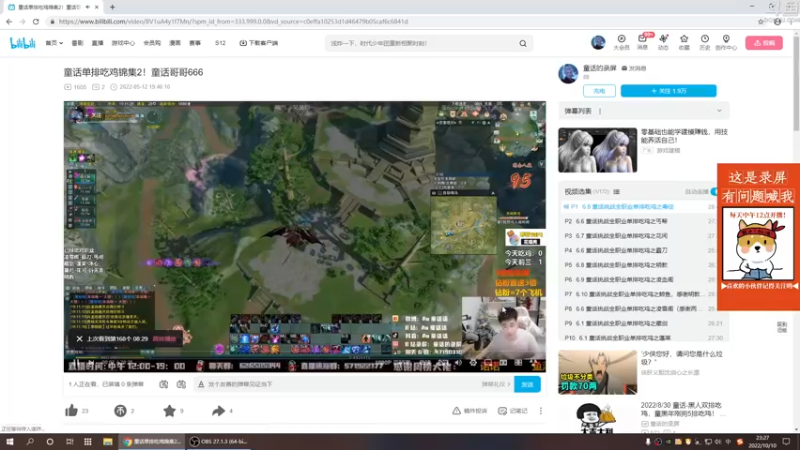800x450 pixels.
Task: Open File Explorer from the taskbar
Action: pyautogui.click(x=108, y=442)
